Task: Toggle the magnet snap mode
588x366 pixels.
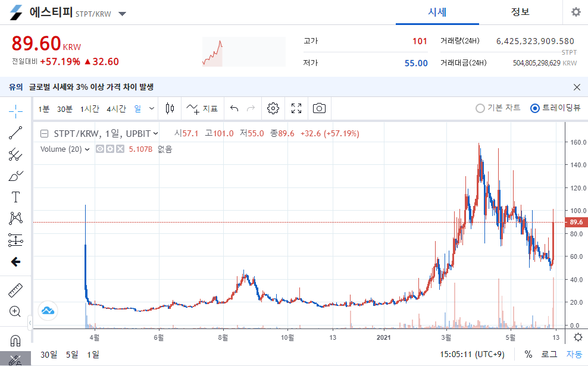Action: click(x=15, y=340)
